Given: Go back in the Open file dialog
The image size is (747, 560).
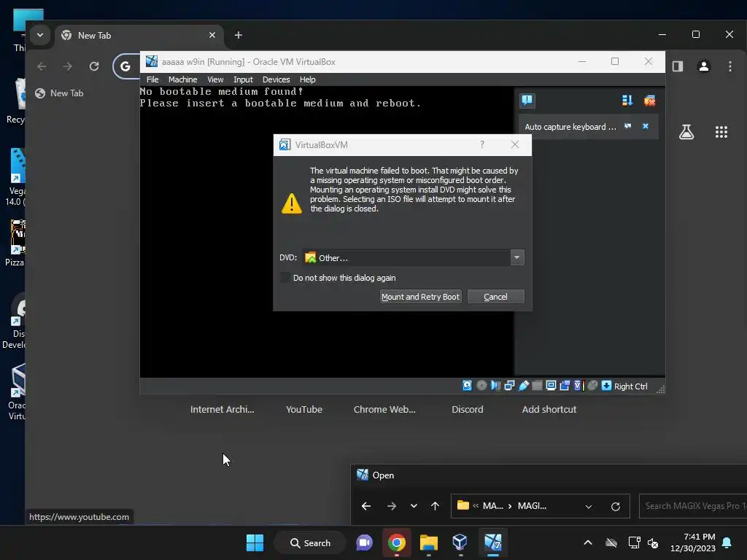Looking at the screenshot, I should pyautogui.click(x=366, y=506).
